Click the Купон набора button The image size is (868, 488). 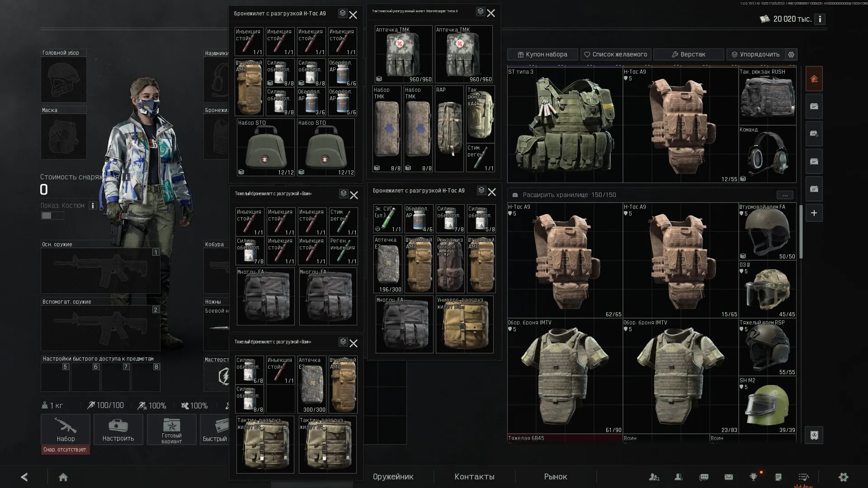pos(542,54)
